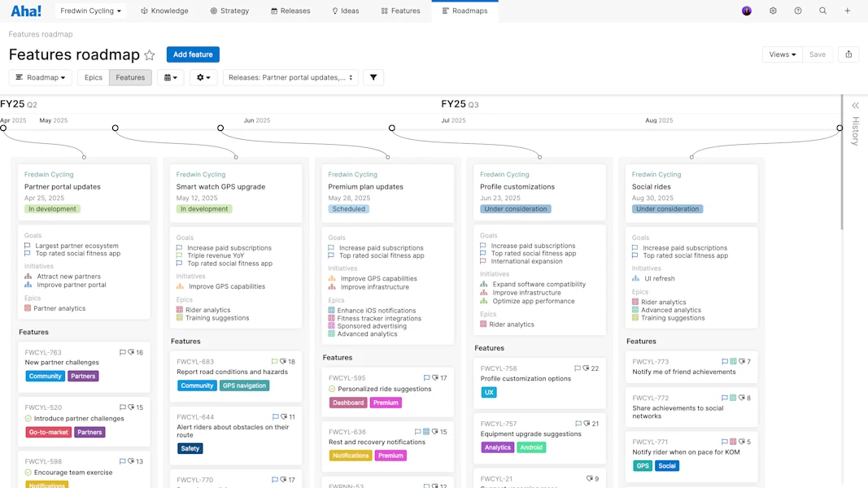The image size is (868, 488).
Task: Switch view to Features
Action: point(130,77)
